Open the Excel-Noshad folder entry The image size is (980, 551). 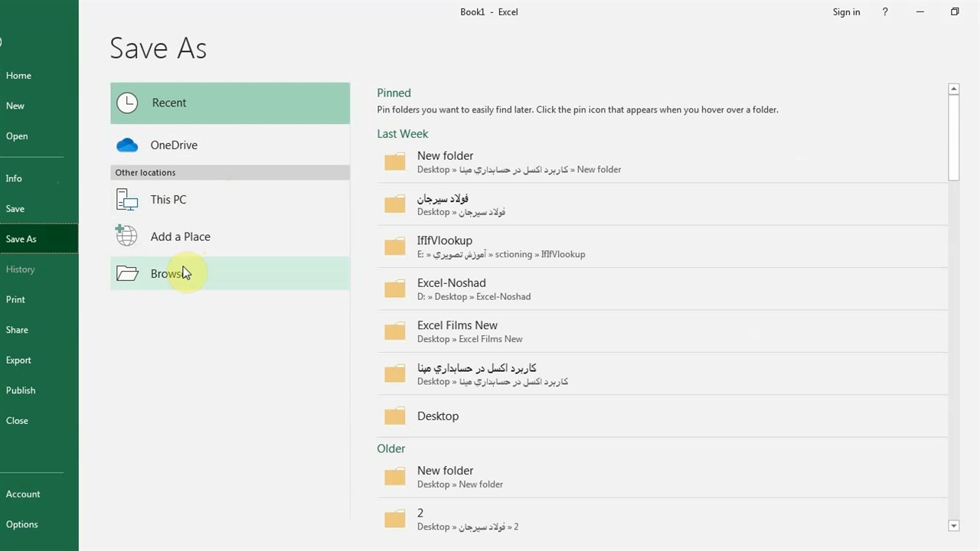click(x=662, y=289)
